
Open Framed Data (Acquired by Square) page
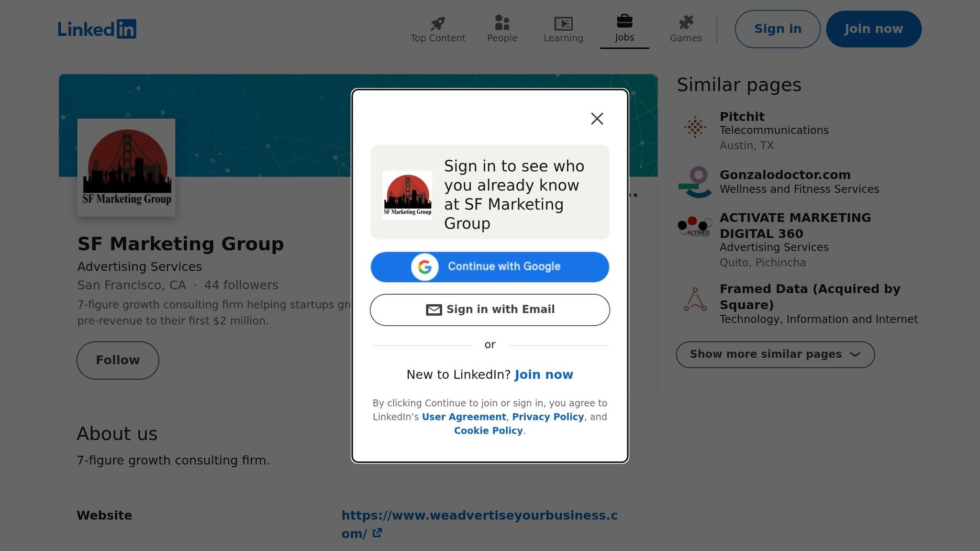coord(810,297)
